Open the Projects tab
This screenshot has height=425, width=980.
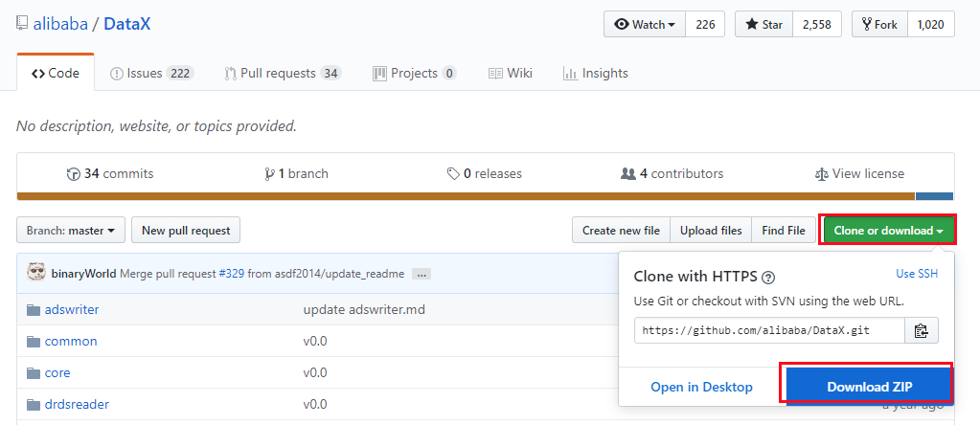pos(415,73)
